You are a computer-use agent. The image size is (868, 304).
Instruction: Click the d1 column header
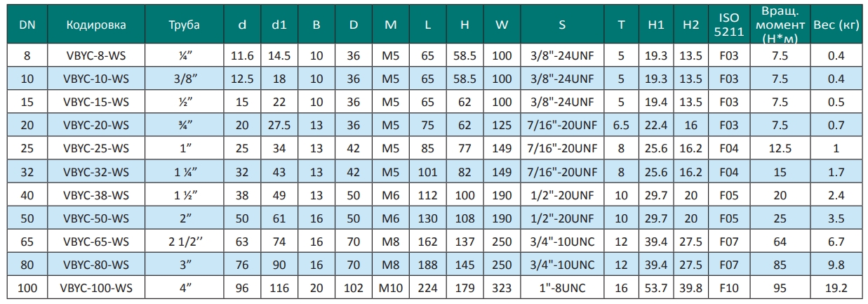coord(279,25)
